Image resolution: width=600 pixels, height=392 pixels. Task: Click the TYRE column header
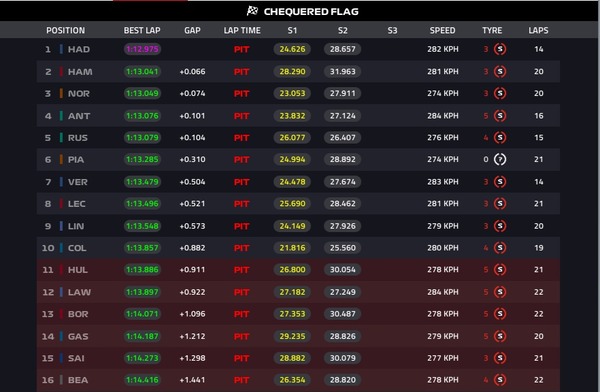click(x=492, y=30)
